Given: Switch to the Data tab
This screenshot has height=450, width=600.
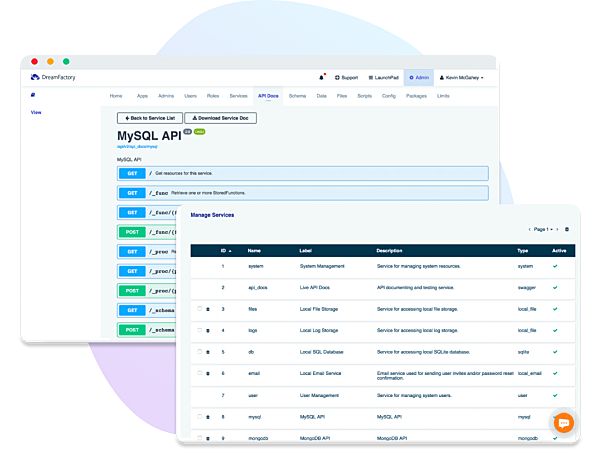Looking at the screenshot, I should click(x=321, y=96).
